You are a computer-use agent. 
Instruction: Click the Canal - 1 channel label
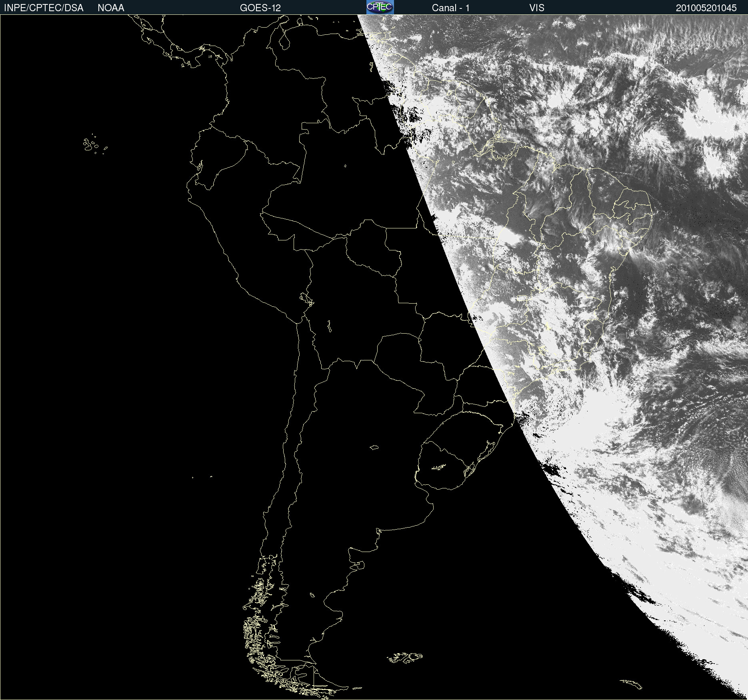coord(451,8)
